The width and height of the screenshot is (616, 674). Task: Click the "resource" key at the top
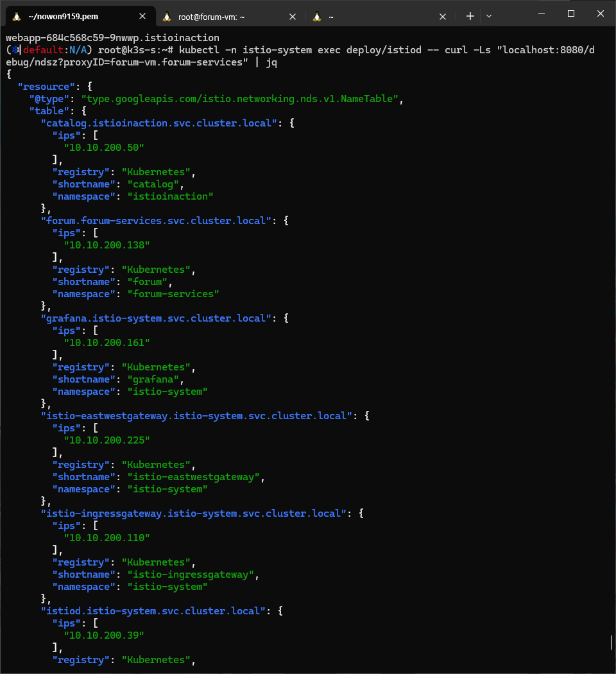pos(46,87)
